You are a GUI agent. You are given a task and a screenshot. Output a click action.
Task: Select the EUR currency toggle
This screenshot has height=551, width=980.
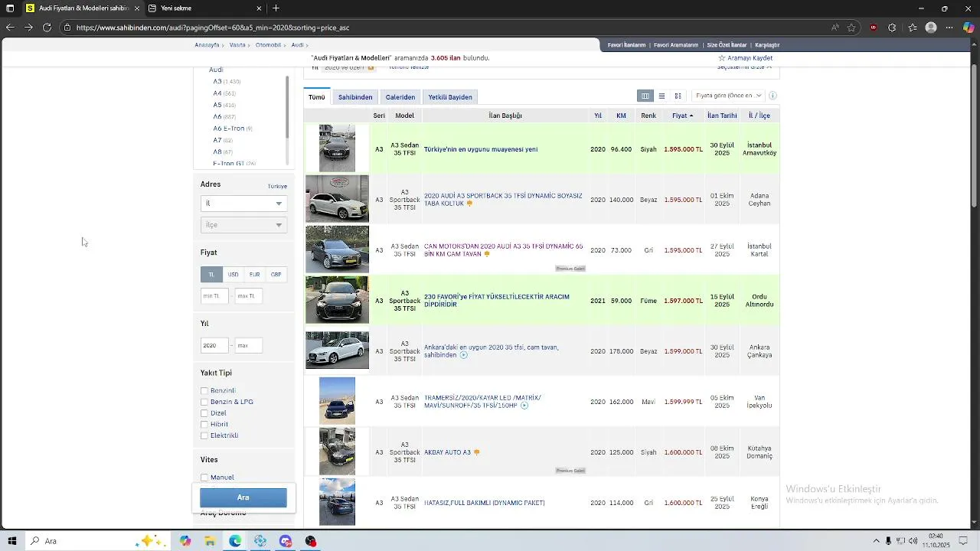(254, 275)
